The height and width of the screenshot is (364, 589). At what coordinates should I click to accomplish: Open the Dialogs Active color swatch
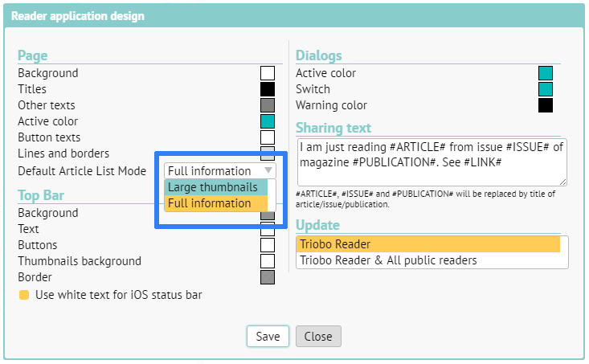546,73
